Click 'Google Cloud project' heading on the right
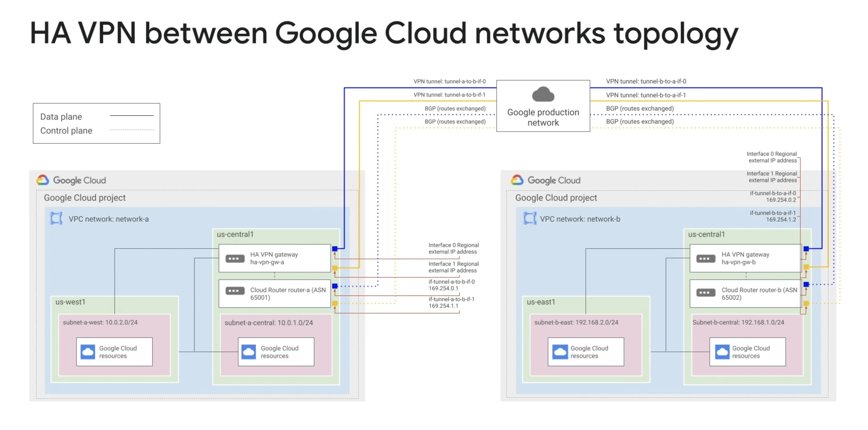 click(x=556, y=198)
